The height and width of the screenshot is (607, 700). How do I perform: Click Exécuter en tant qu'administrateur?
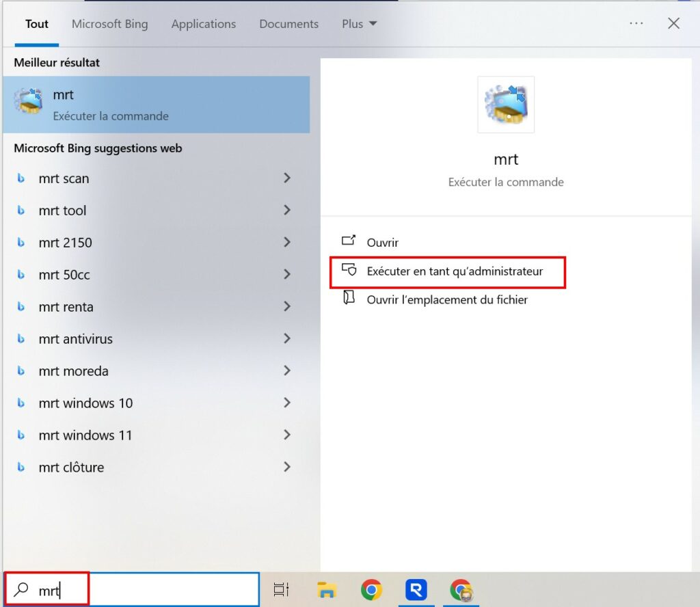[x=455, y=271]
